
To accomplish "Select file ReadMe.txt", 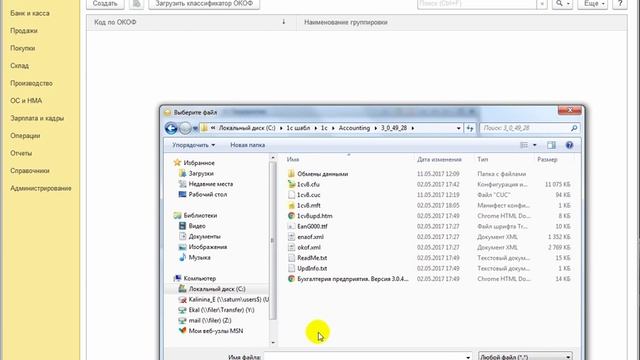I will 312,258.
